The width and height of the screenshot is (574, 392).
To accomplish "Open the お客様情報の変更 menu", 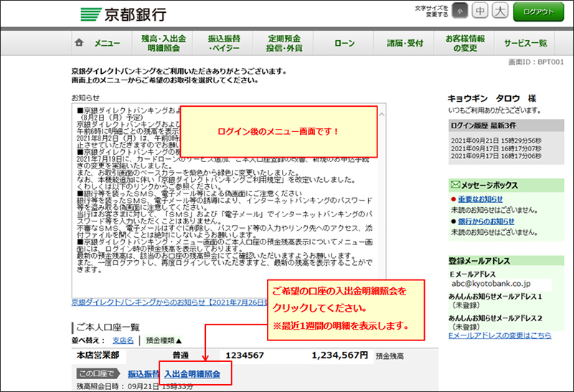I will click(x=465, y=43).
